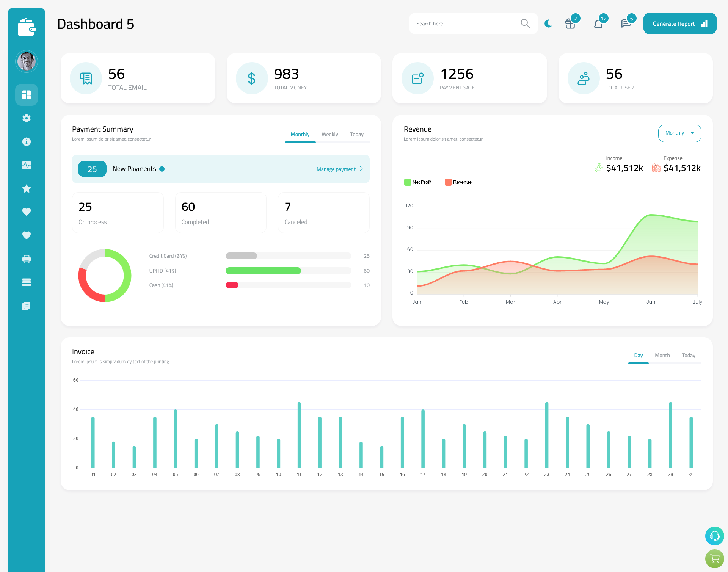This screenshot has height=572, width=728.
Task: Click the dashboard grid/home icon
Action: pyautogui.click(x=27, y=94)
